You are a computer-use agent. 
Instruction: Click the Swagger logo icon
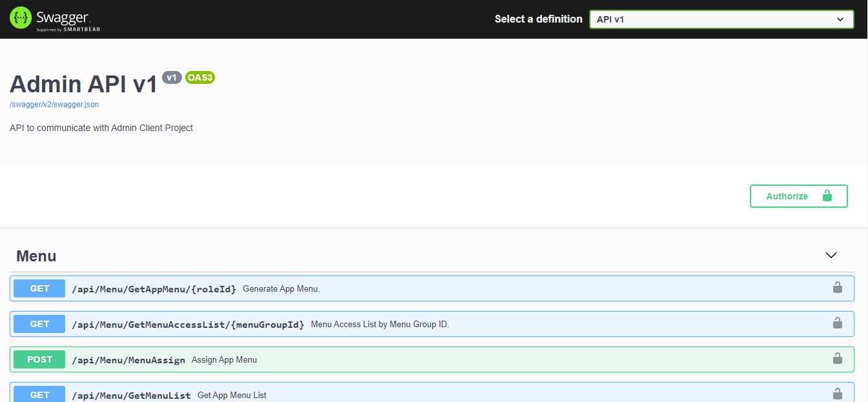click(x=21, y=18)
